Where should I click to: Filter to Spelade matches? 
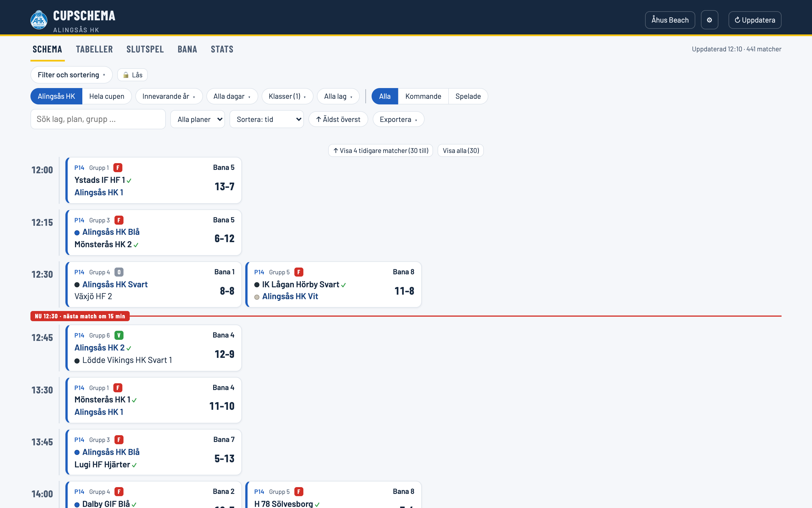click(468, 97)
